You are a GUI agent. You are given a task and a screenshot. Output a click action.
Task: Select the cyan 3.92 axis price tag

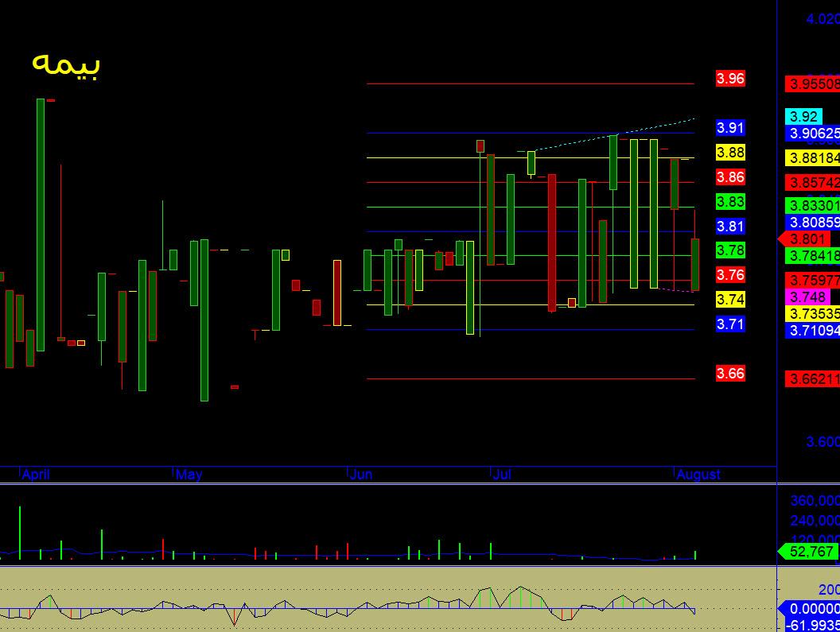(803, 117)
